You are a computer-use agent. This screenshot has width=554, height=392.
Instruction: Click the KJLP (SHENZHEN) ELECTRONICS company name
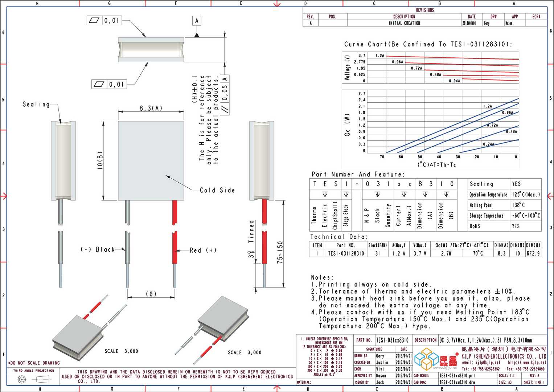[504, 356]
